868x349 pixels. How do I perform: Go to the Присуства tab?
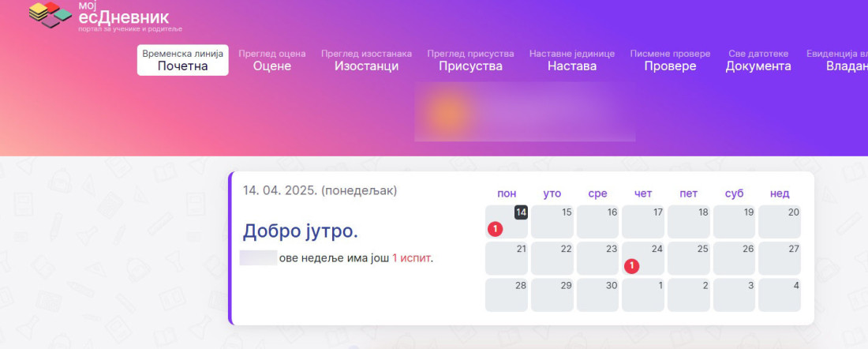(x=470, y=60)
